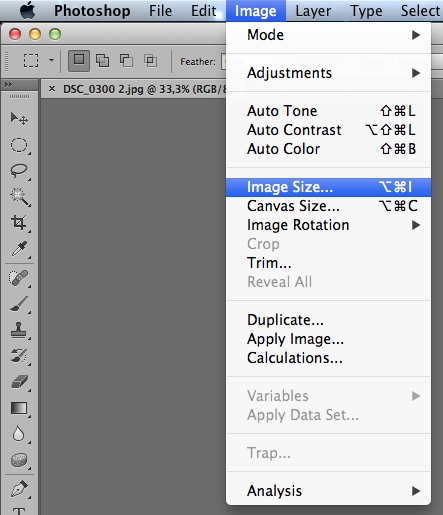
Task: Select the Elliptical Marquee tool
Action: tap(19, 145)
